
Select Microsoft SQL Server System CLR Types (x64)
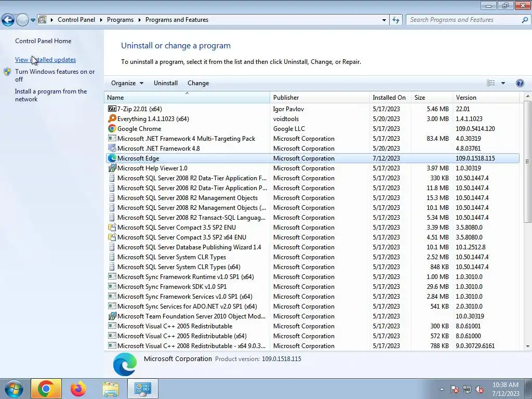click(x=312, y=267)
